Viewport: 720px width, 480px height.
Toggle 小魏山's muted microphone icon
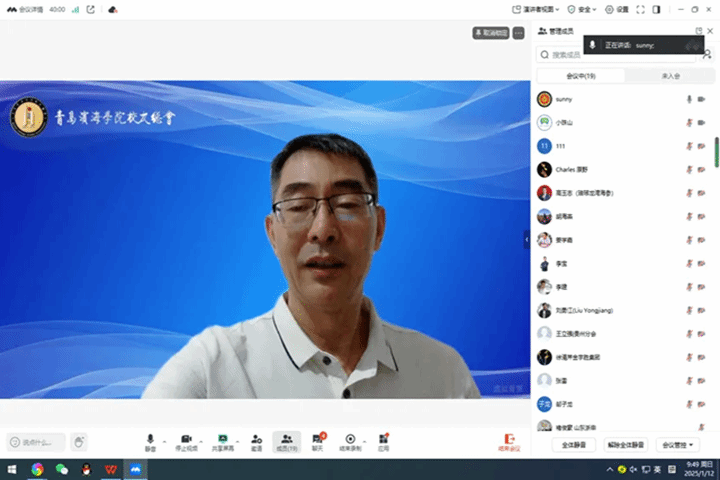(x=689, y=123)
